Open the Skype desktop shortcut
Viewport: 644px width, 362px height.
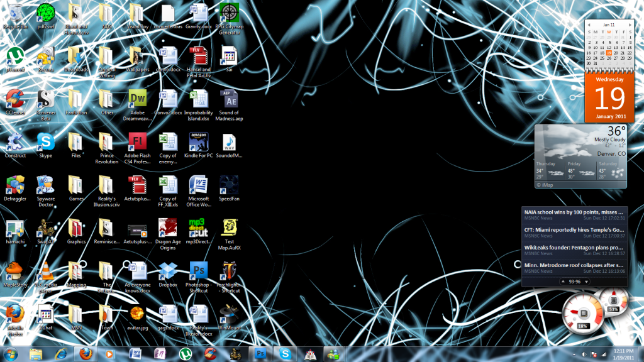[45, 143]
